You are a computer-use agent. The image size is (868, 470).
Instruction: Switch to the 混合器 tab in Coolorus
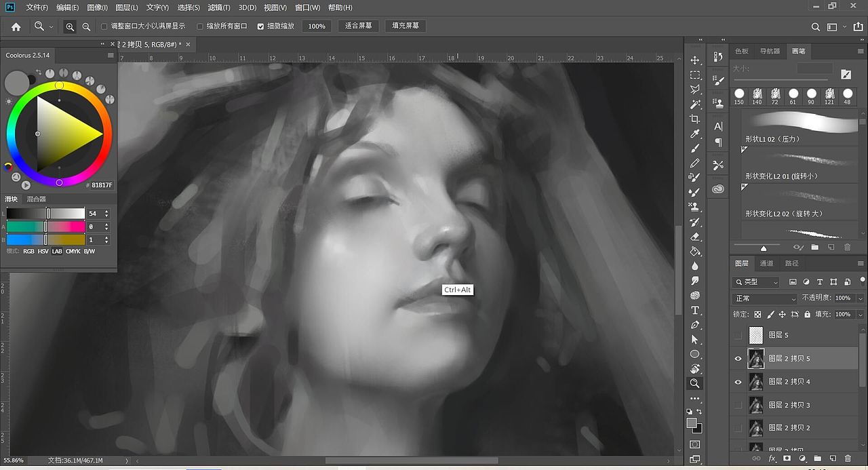pyautogui.click(x=36, y=199)
